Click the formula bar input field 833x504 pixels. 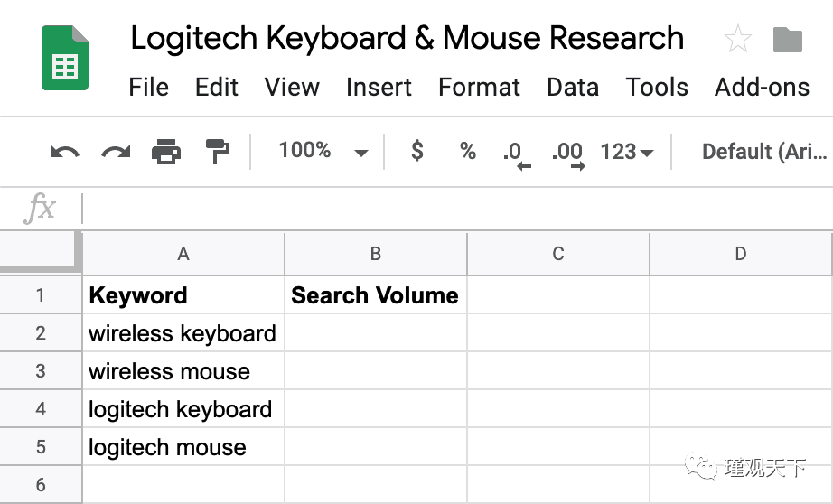tap(452, 209)
